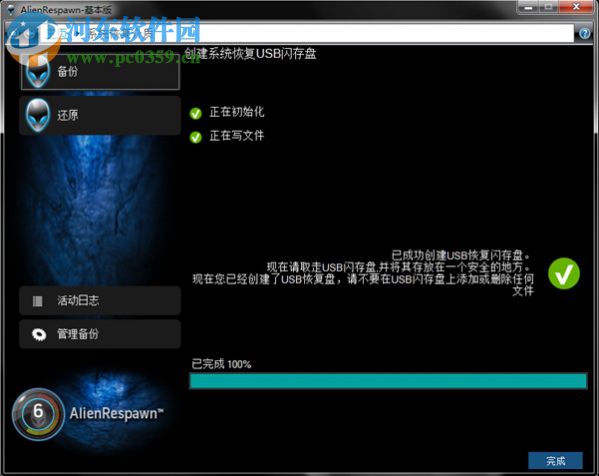Minimize the AlienRespawn window

(529, 7)
